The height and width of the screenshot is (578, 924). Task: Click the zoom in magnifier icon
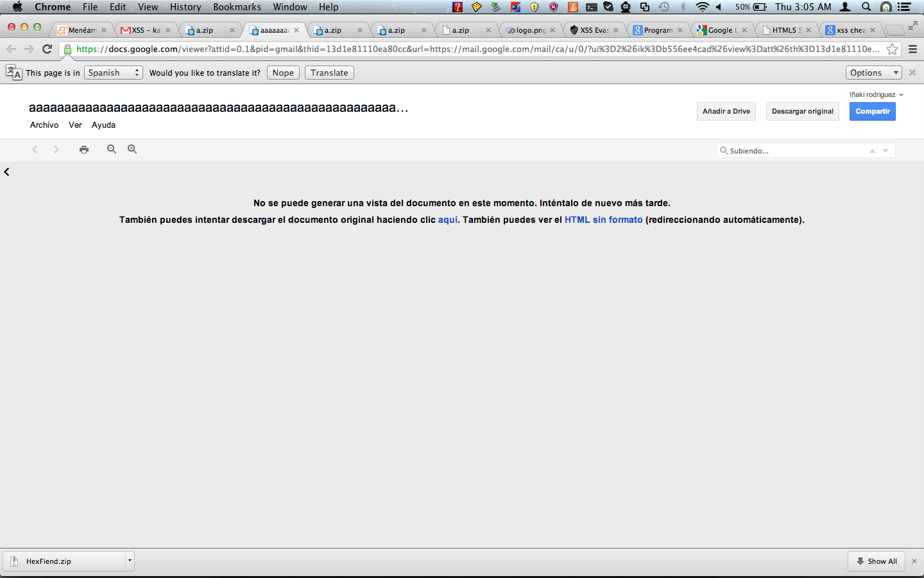coord(132,149)
